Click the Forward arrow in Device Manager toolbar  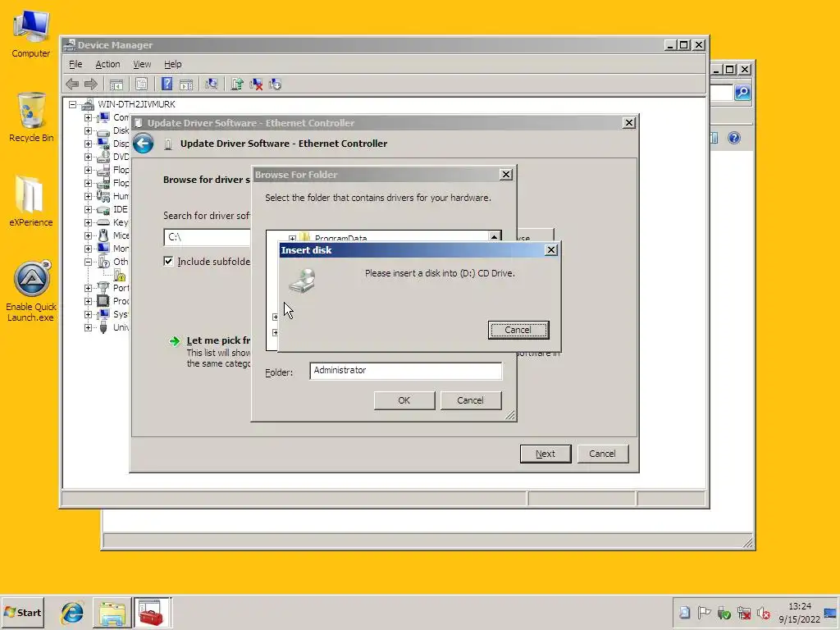point(91,84)
